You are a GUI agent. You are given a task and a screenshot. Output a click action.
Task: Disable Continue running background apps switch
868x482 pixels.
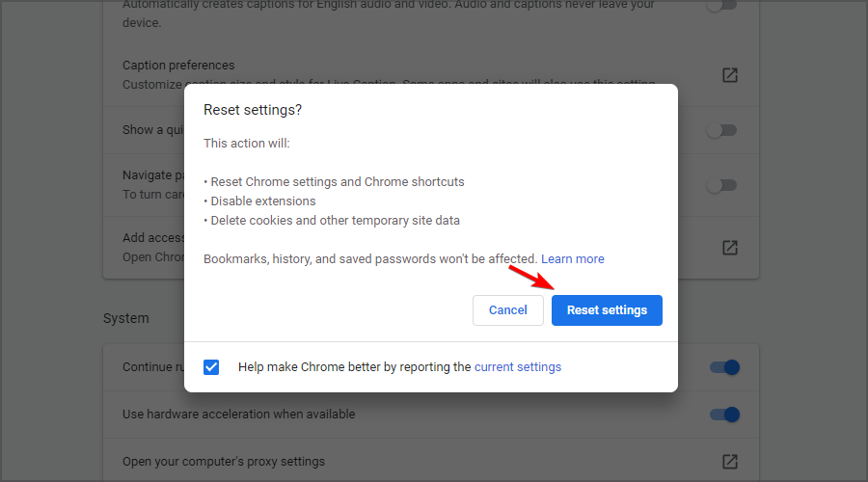tap(724, 367)
